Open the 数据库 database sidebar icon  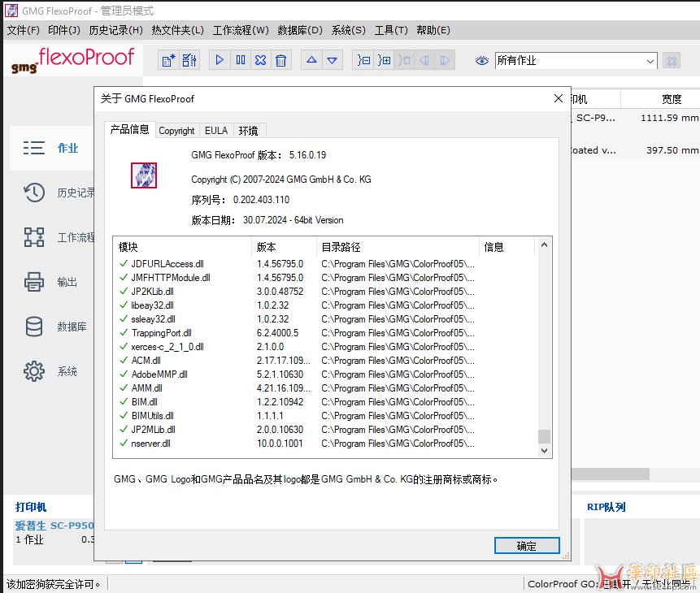pyautogui.click(x=34, y=327)
